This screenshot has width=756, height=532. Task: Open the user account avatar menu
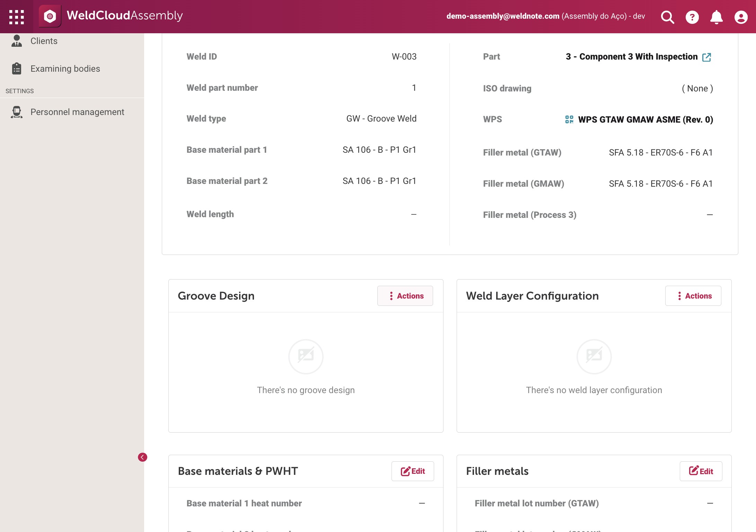point(741,17)
